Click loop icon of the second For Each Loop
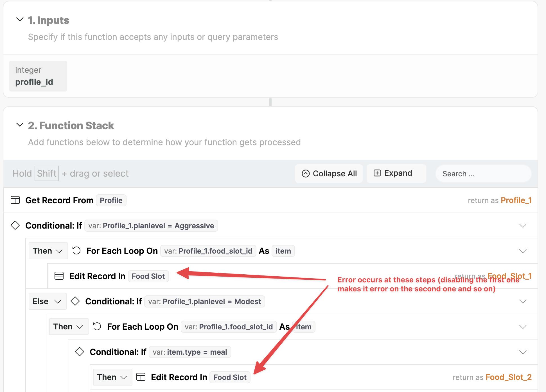 point(97,326)
